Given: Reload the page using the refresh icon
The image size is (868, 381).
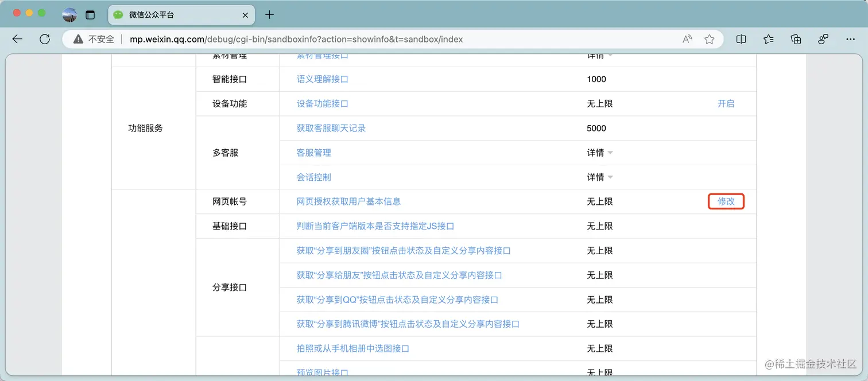Looking at the screenshot, I should 45,39.
